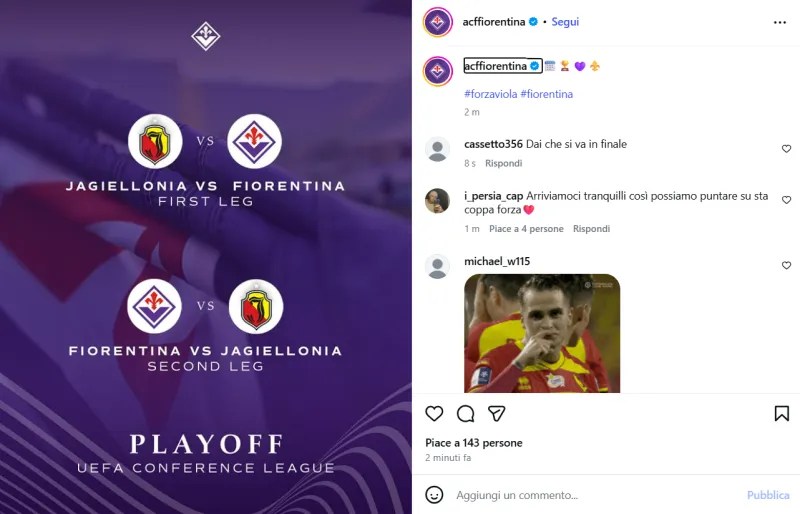
Task: Open the #fiorentina hashtag
Action: [546, 94]
